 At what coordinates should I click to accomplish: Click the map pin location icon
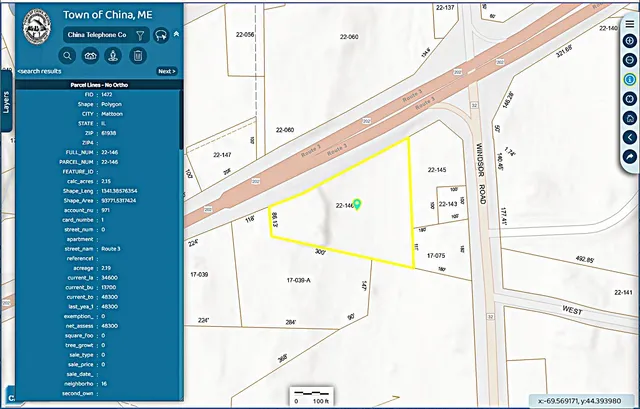pyautogui.click(x=114, y=56)
